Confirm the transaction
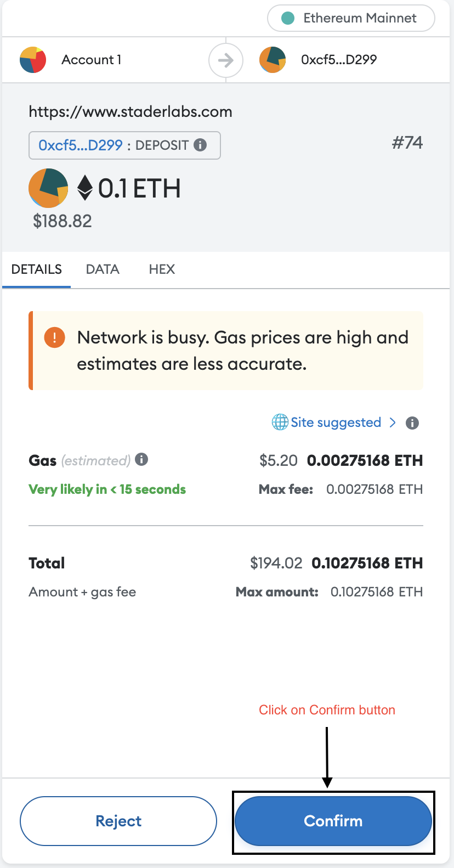The image size is (454, 868). click(333, 821)
